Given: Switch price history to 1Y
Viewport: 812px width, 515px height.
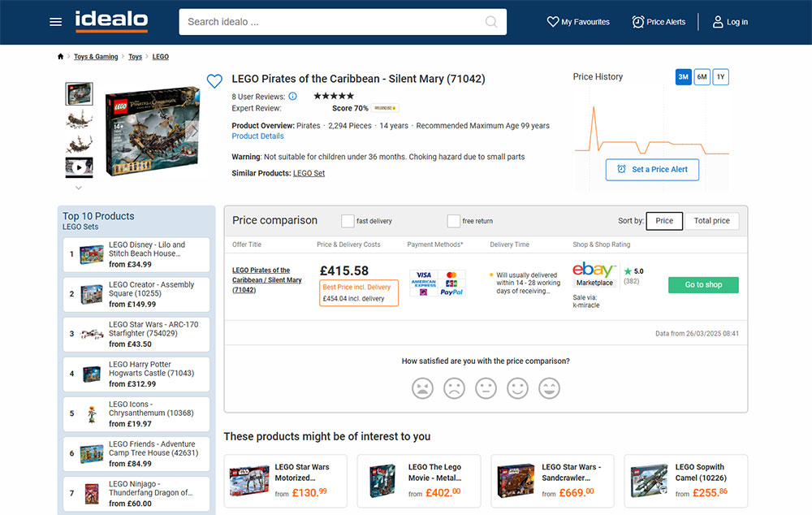Looking at the screenshot, I should 720,76.
